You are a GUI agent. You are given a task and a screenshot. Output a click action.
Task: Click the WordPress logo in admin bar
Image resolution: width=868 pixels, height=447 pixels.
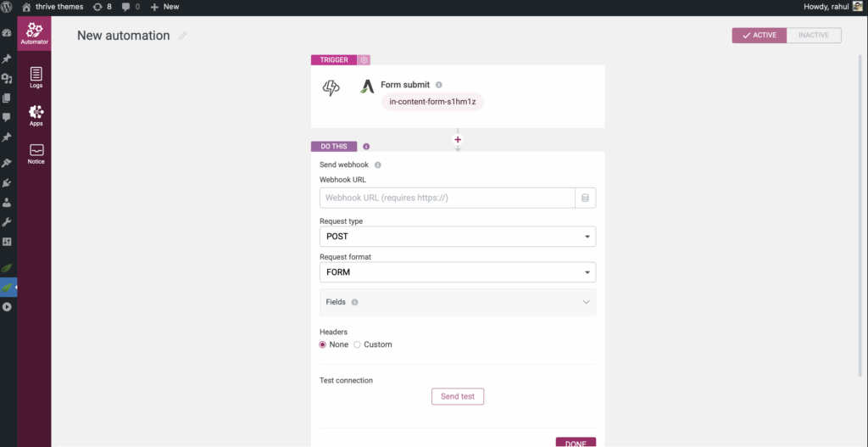8,7
